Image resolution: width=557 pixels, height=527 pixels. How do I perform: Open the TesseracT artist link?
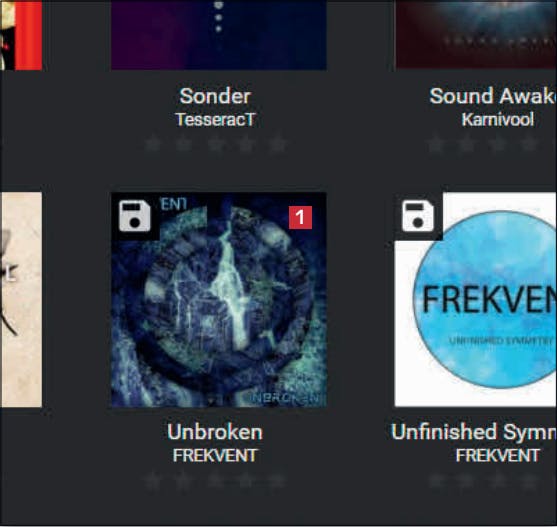(215, 119)
